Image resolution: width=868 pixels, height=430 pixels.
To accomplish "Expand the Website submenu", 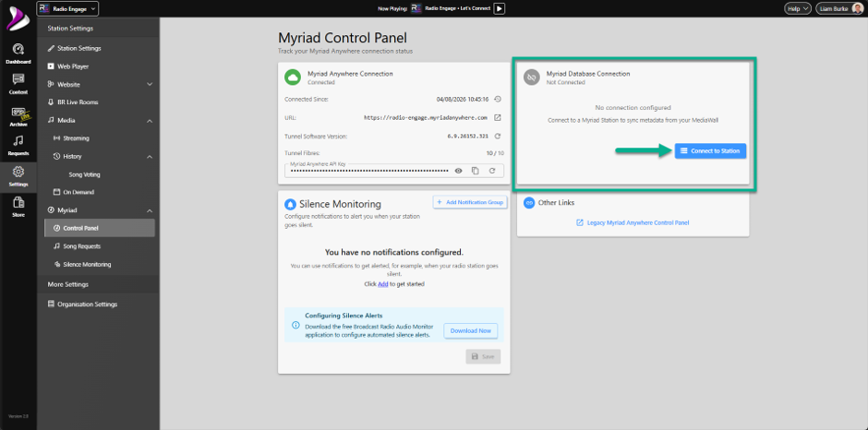I will (150, 85).
